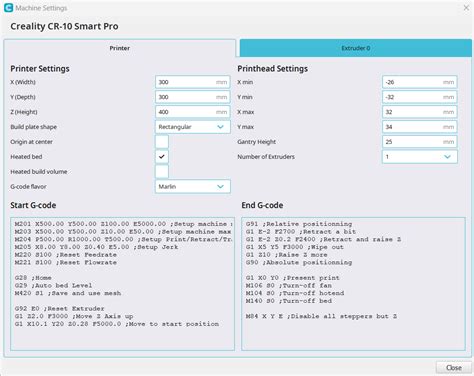The width and height of the screenshot is (474, 376).
Task: Switch to the Extruder 0 tab
Action: click(x=356, y=48)
